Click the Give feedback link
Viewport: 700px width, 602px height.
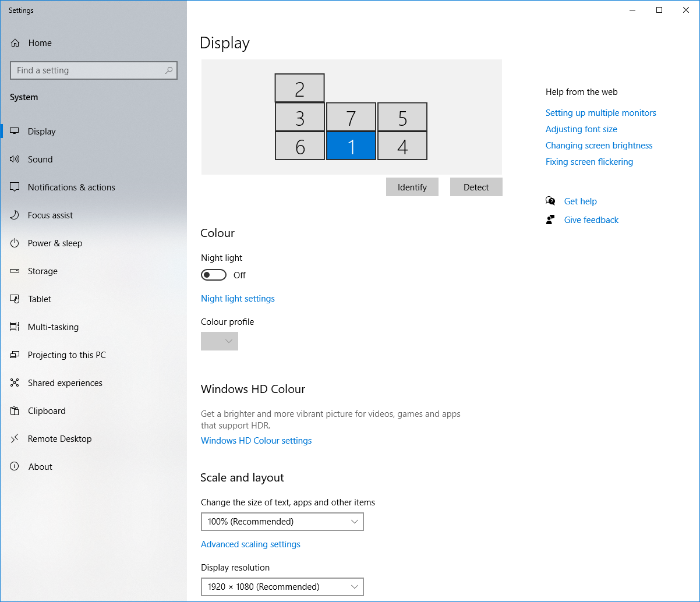(x=592, y=220)
